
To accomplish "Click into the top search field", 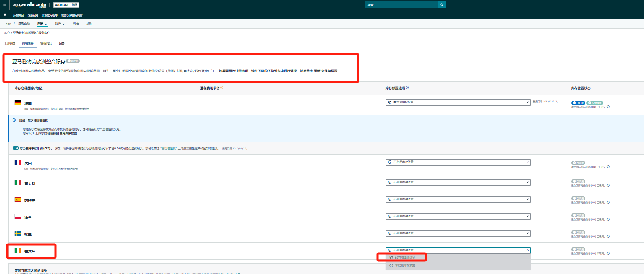I will pyautogui.click(x=401, y=5).
